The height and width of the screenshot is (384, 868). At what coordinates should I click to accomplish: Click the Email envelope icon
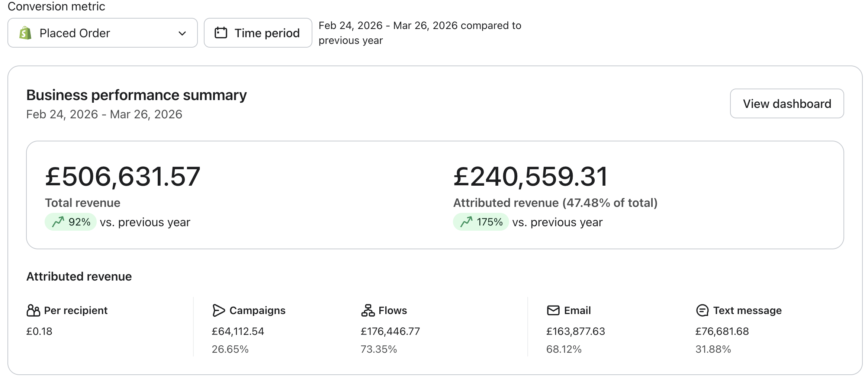(553, 310)
